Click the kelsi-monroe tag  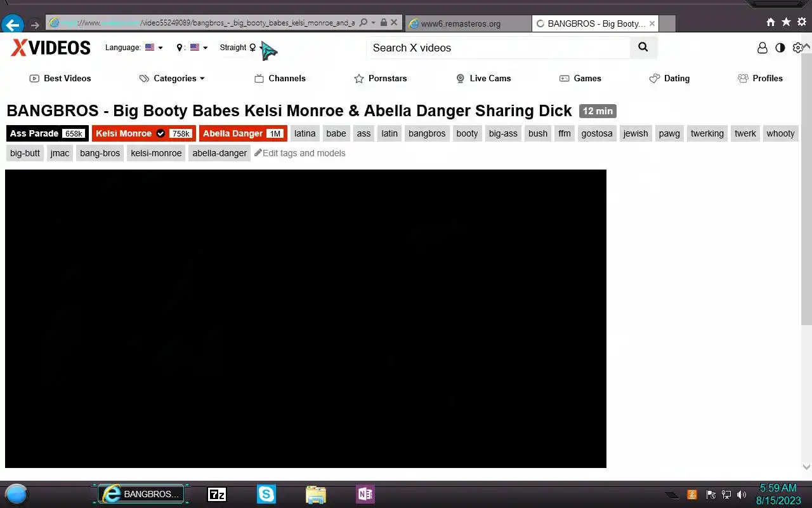click(x=156, y=153)
